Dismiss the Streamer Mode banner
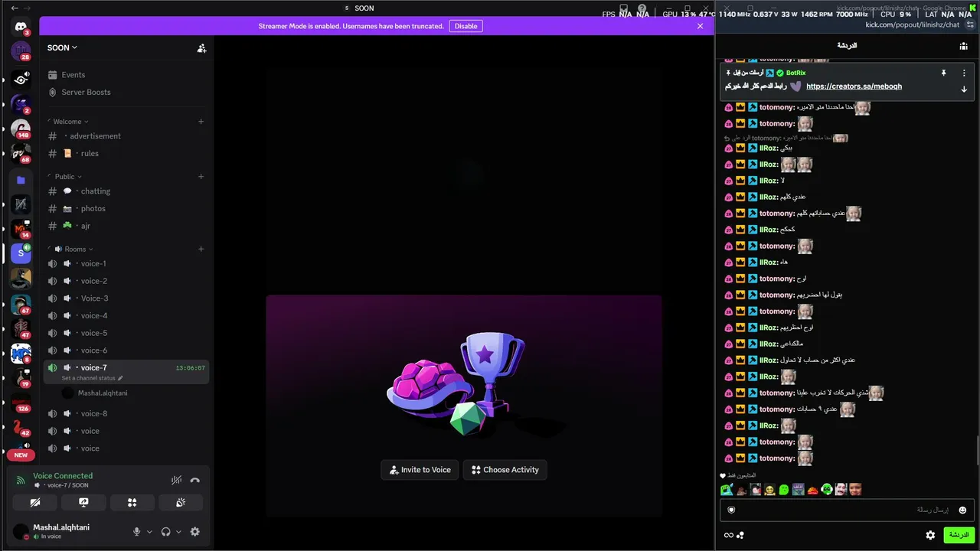This screenshot has width=980, height=551. click(700, 26)
